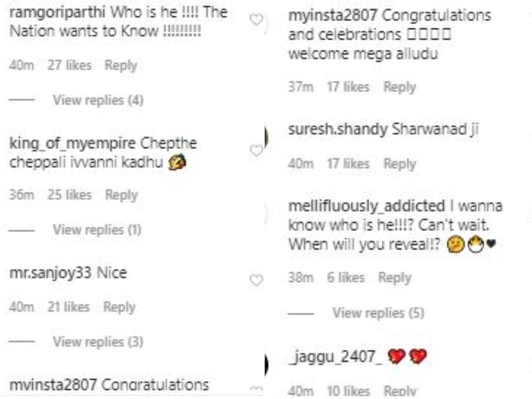Like mr.sanjoy33's "Nice" comment heart

tap(256, 280)
